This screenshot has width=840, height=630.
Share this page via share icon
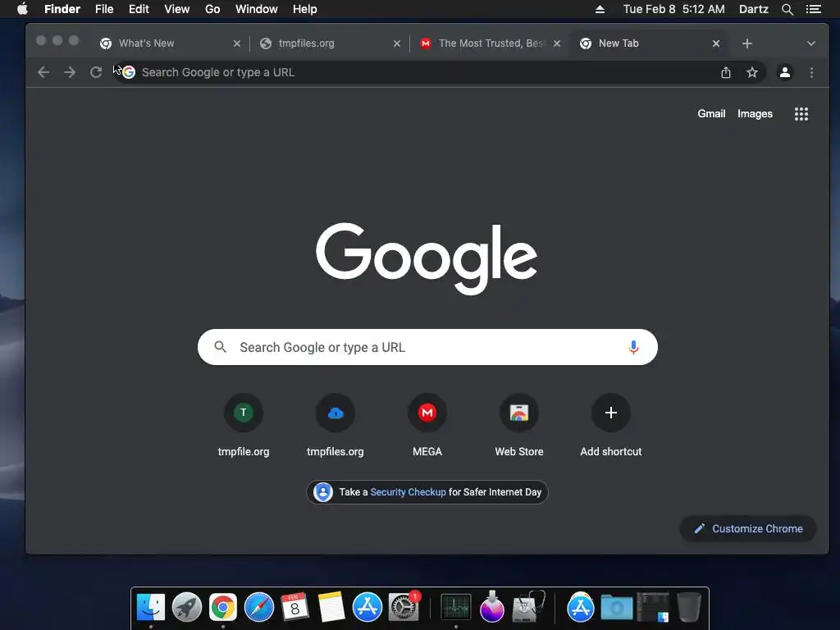click(726, 72)
